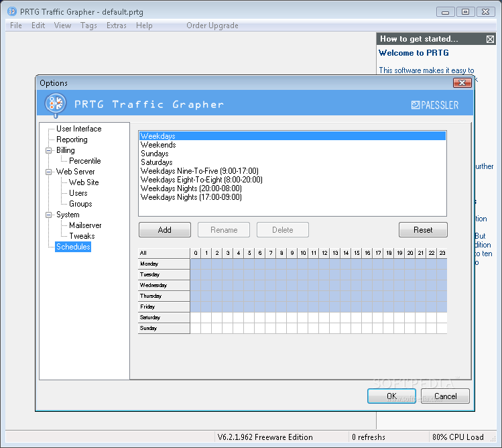The height and width of the screenshot is (448, 502).
Task: Select Weekdays Eight-To-Eight (8:00-20:00) schedule
Action: coord(293,180)
